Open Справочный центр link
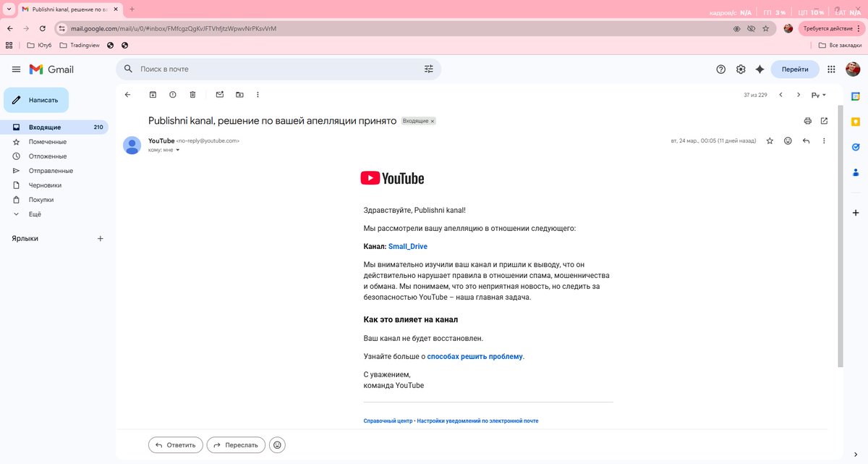This screenshot has width=868, height=464. (x=388, y=421)
